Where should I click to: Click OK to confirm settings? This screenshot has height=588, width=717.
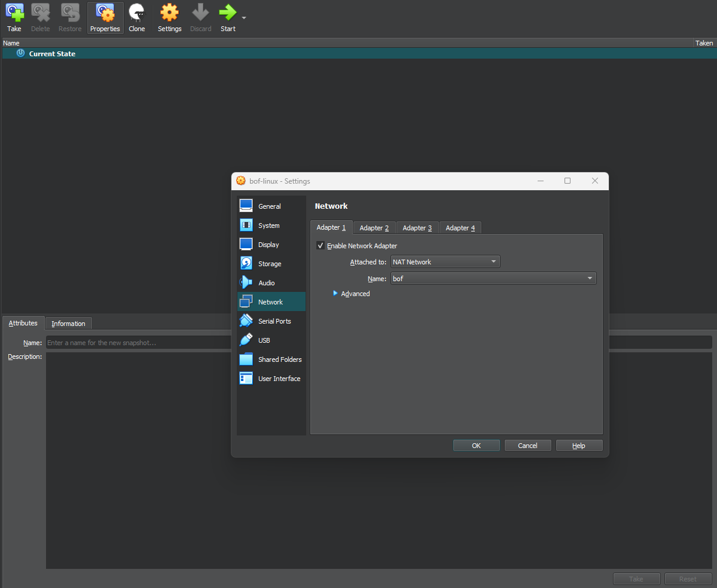click(x=476, y=446)
